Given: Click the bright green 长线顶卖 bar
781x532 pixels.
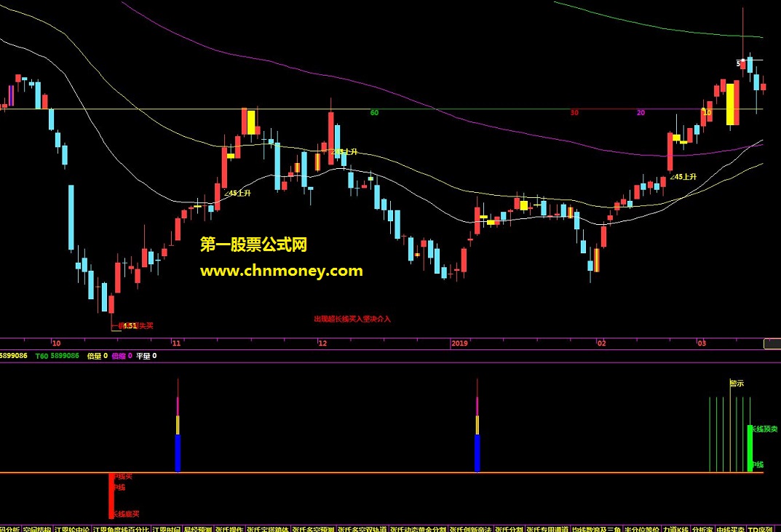Looking at the screenshot, I should tap(750, 448).
